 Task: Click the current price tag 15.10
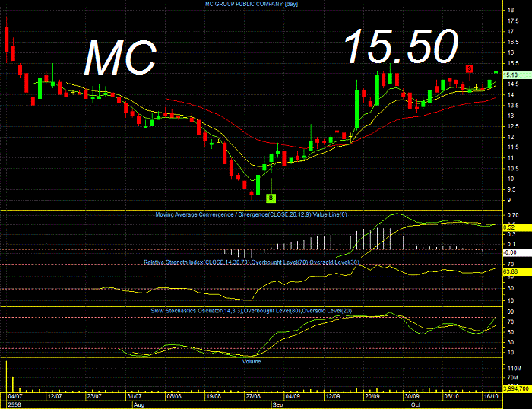[516, 75]
